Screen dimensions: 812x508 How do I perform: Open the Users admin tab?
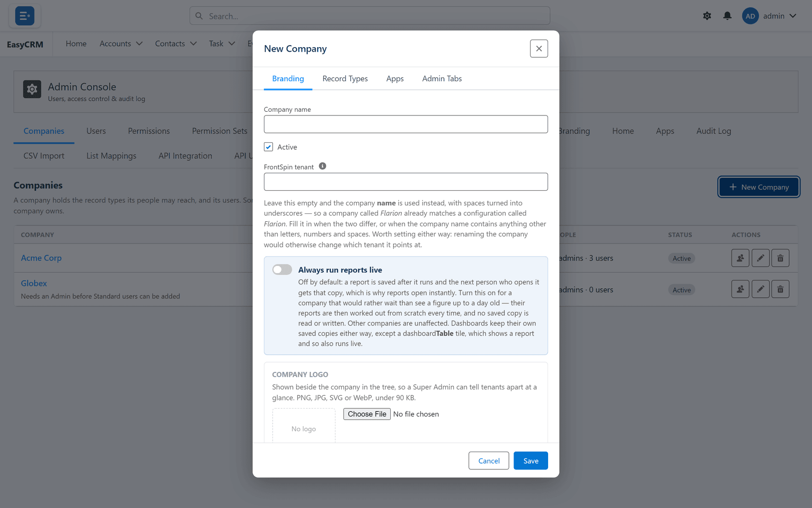pos(96,131)
